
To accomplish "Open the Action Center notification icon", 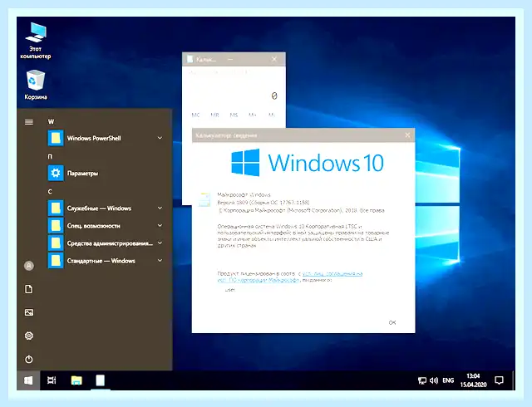I will [x=499, y=380].
